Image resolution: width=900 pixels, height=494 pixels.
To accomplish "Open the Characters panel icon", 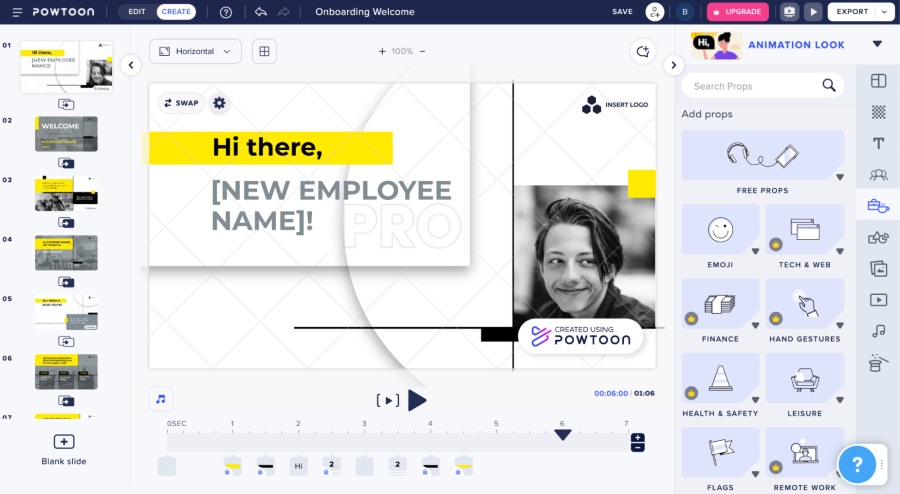I will [x=879, y=174].
